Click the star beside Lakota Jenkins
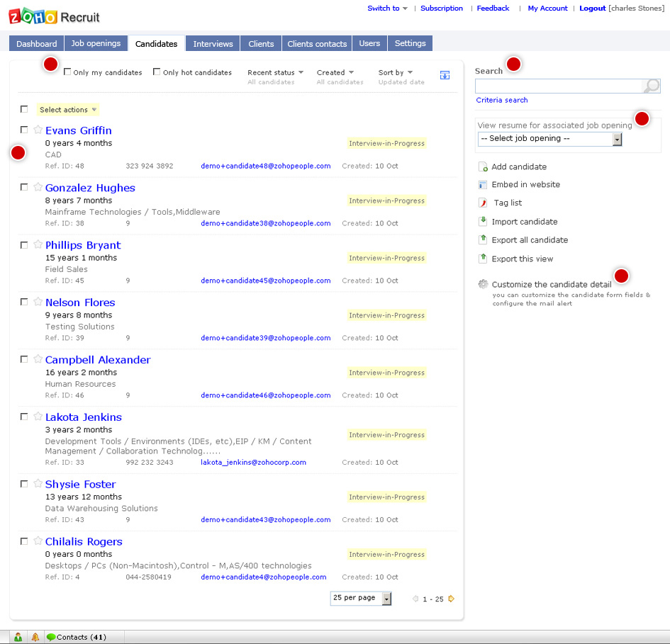 38,416
